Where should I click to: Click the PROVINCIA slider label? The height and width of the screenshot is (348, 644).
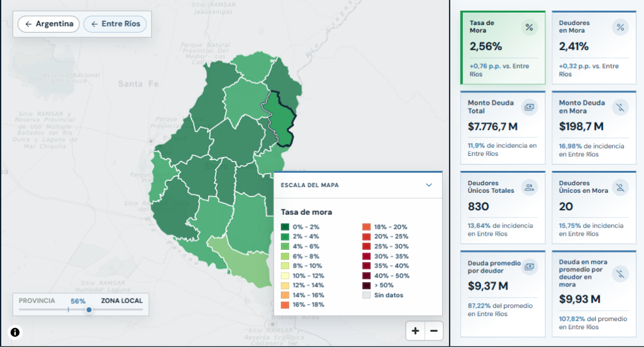(36, 301)
